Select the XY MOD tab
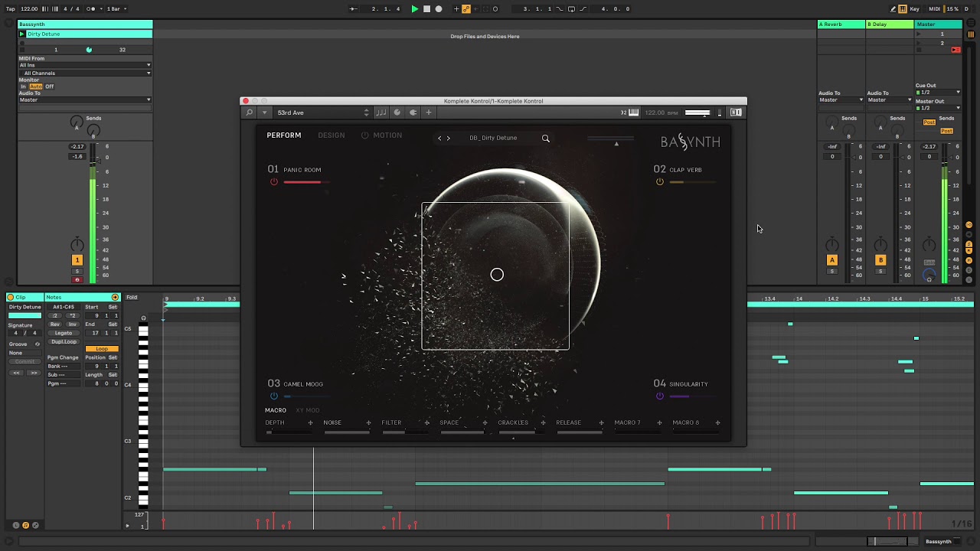 [x=308, y=410]
